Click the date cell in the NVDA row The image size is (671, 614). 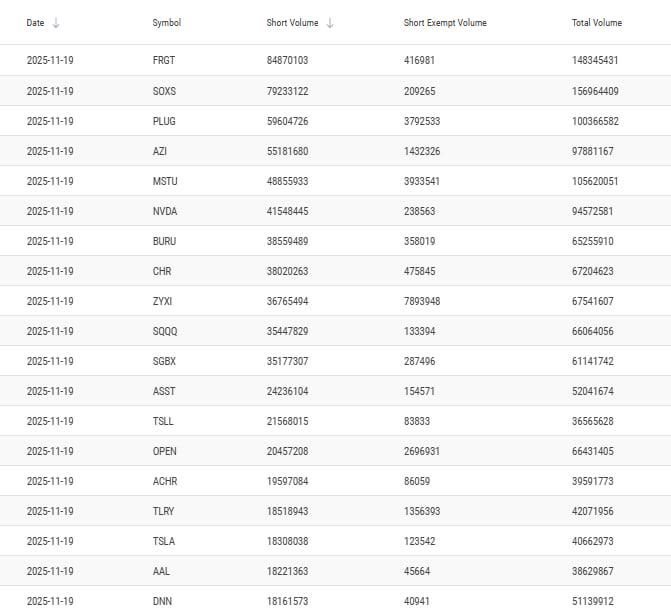click(x=50, y=211)
